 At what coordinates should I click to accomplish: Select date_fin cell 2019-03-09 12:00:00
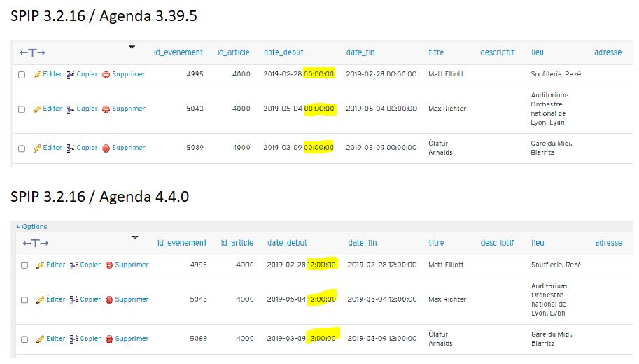point(382,339)
